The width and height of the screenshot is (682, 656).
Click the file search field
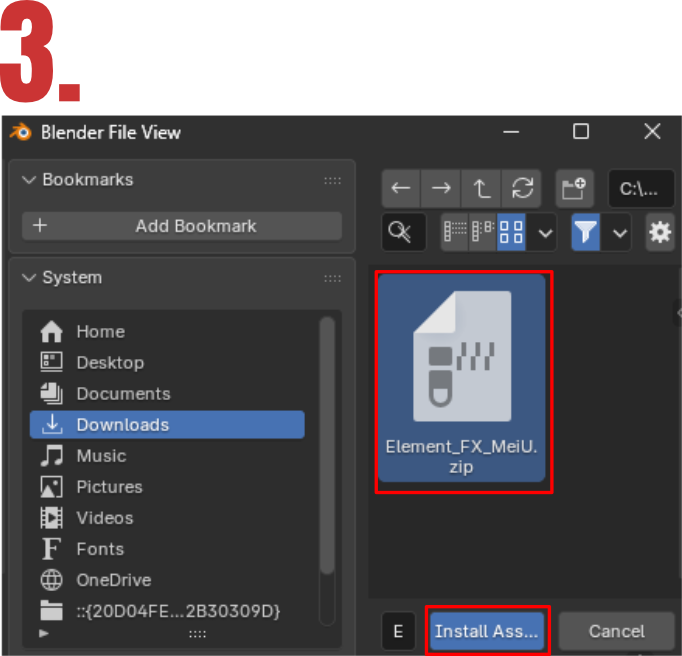click(404, 232)
